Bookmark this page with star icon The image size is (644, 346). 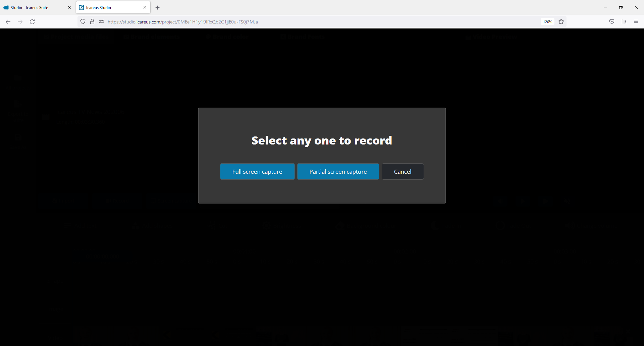(x=561, y=22)
